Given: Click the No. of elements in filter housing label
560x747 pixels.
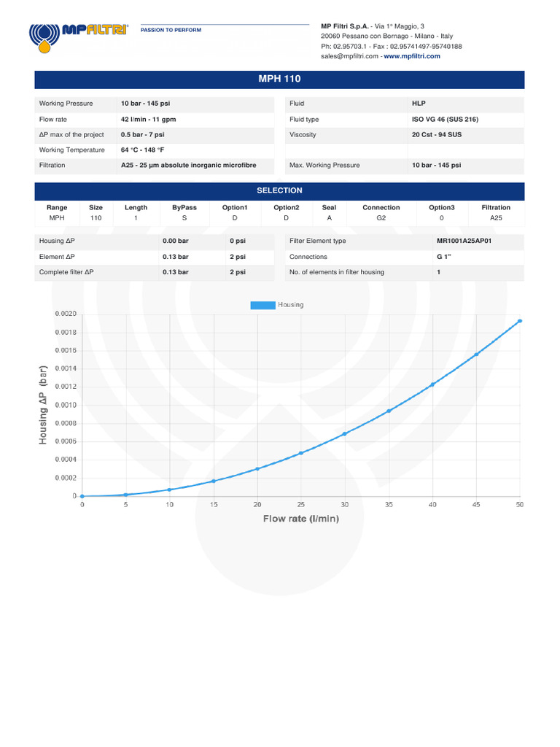Looking at the screenshot, I should (x=337, y=272).
